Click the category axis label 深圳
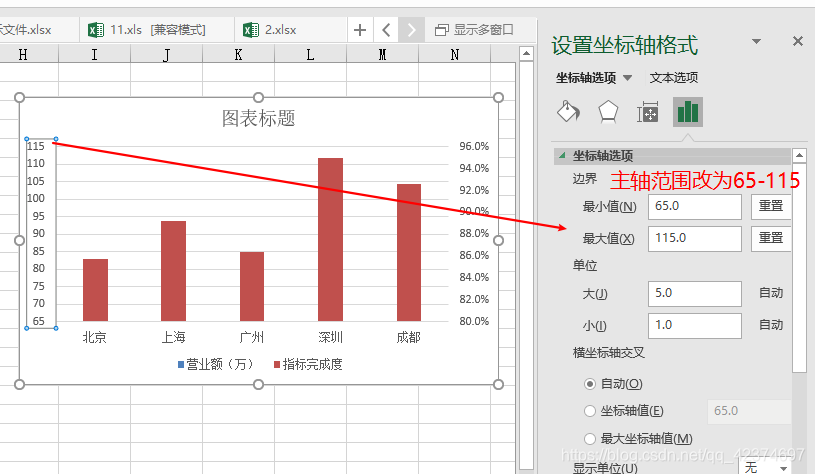815x474 pixels. 331,337
